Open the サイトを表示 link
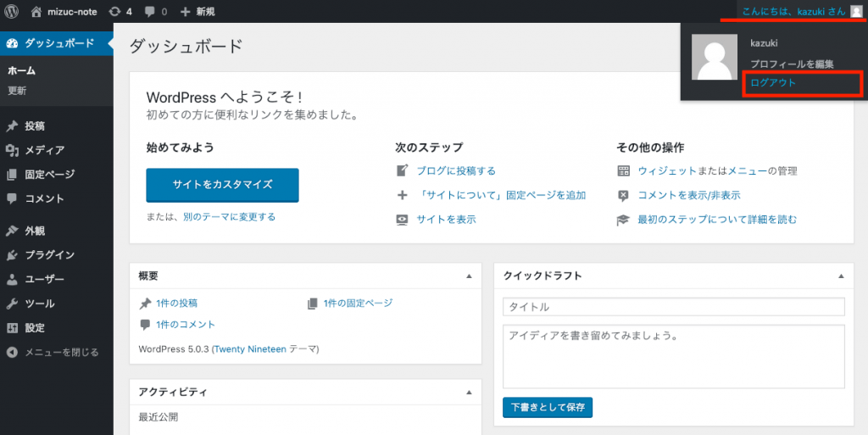The image size is (868, 435). click(x=446, y=220)
